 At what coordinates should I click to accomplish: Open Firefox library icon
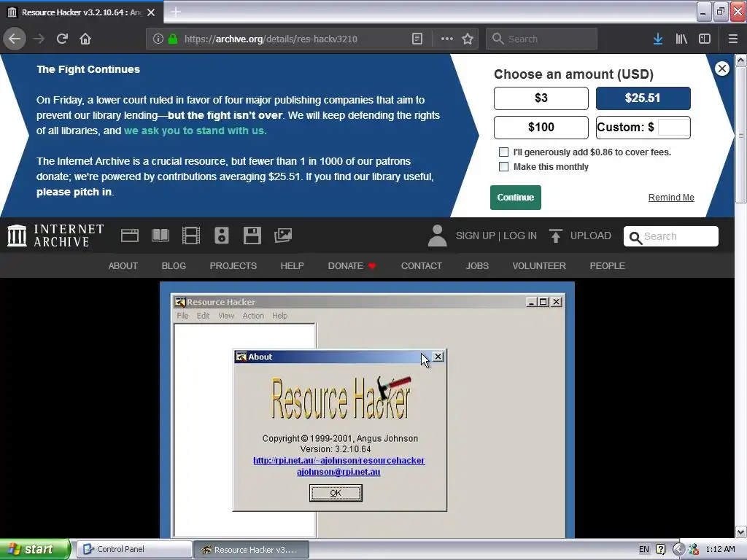click(x=681, y=39)
